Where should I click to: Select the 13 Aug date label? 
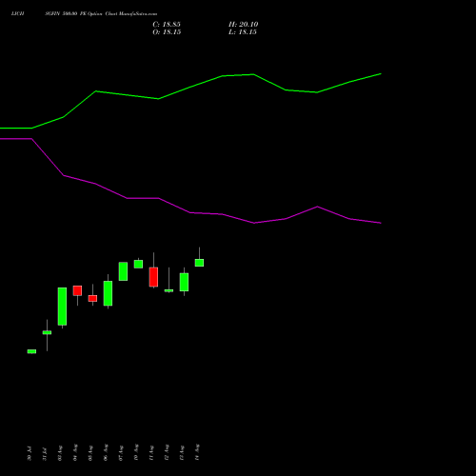click(x=182, y=453)
